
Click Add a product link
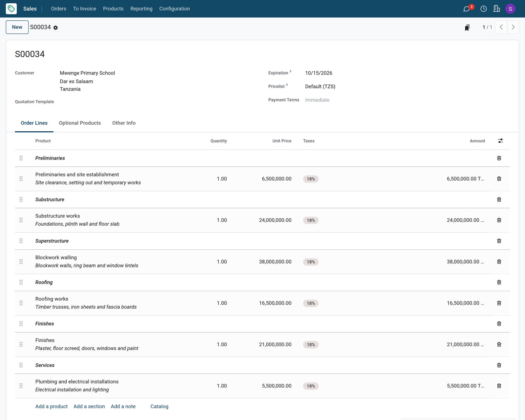point(52,407)
